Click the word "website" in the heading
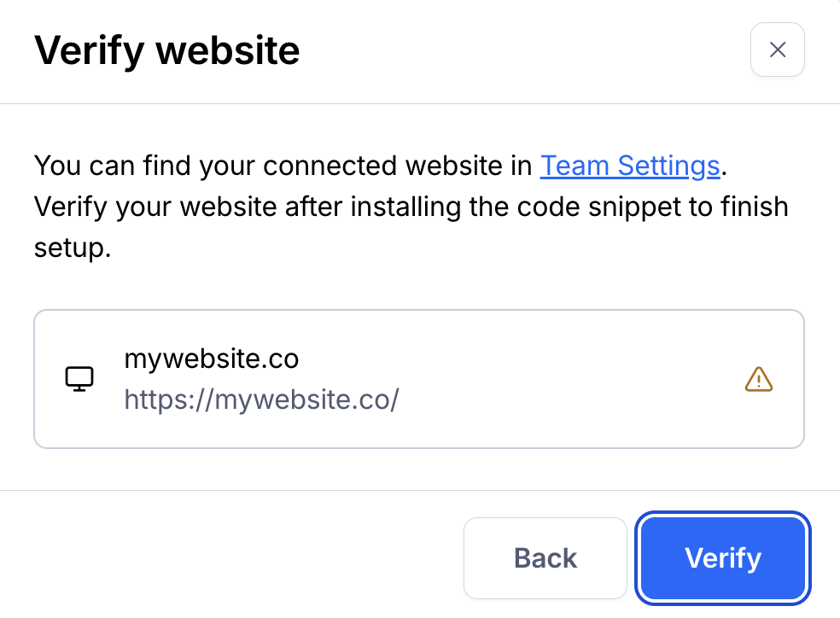840x618 pixels. (x=227, y=51)
